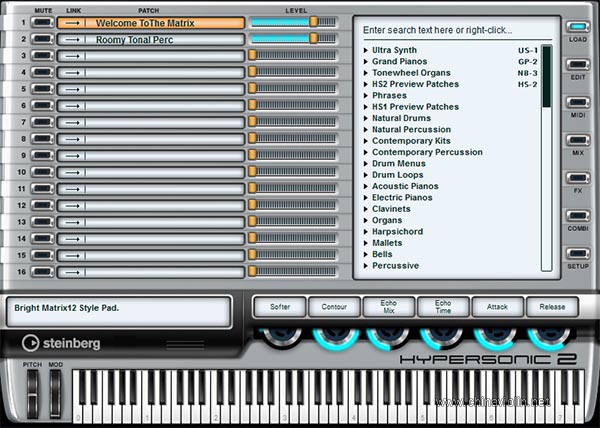The height and width of the screenshot is (428, 600).
Task: Click the patch search text field
Action: pos(450,31)
